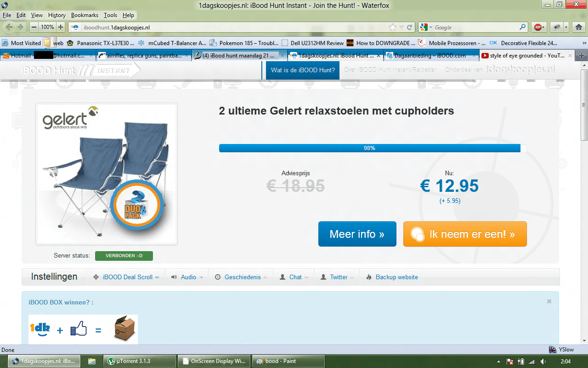Switch to the style of eye grounded YouTube tab

(527, 56)
